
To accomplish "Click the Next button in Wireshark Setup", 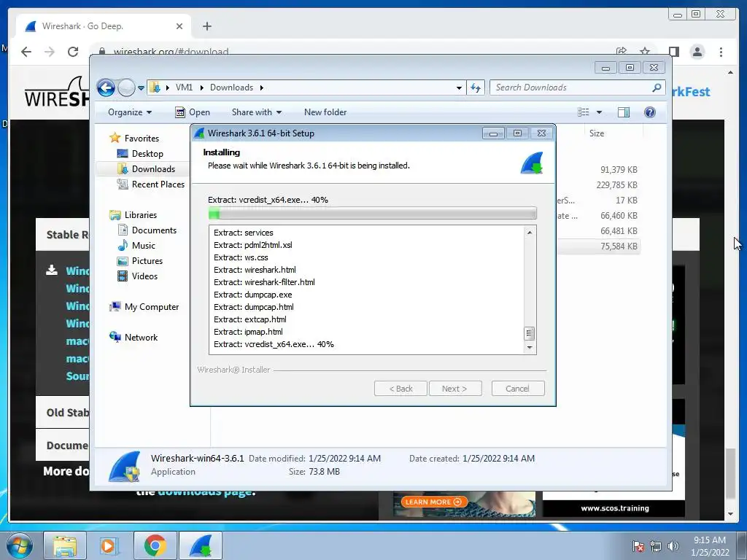I will 455,389.
